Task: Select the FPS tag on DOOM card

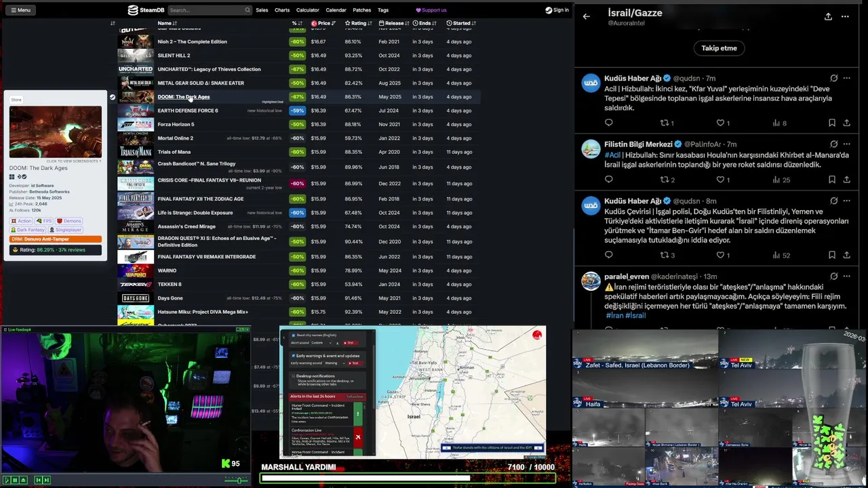Action: click(44, 221)
